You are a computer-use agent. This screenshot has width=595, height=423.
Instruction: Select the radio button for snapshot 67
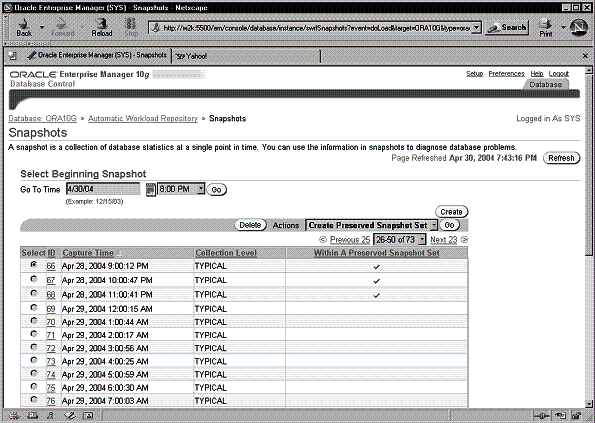point(34,279)
